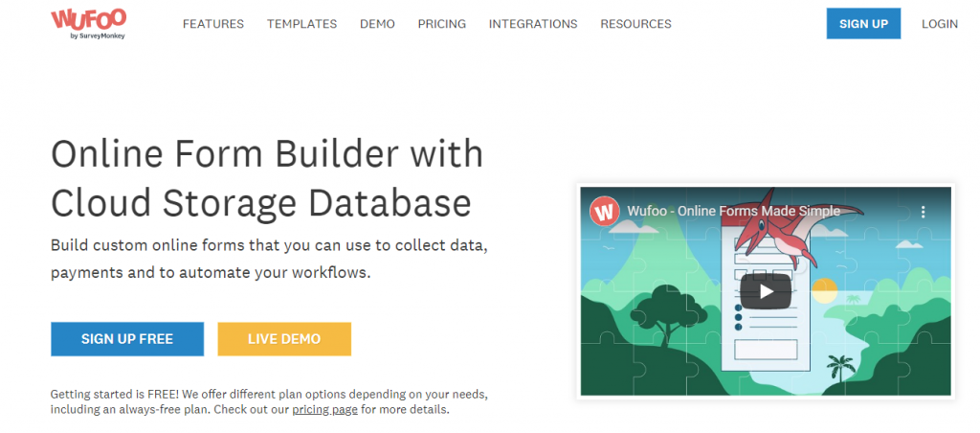Image resolution: width=980 pixels, height=433 pixels.
Task: Open the Features menu item
Action: pos(213,24)
